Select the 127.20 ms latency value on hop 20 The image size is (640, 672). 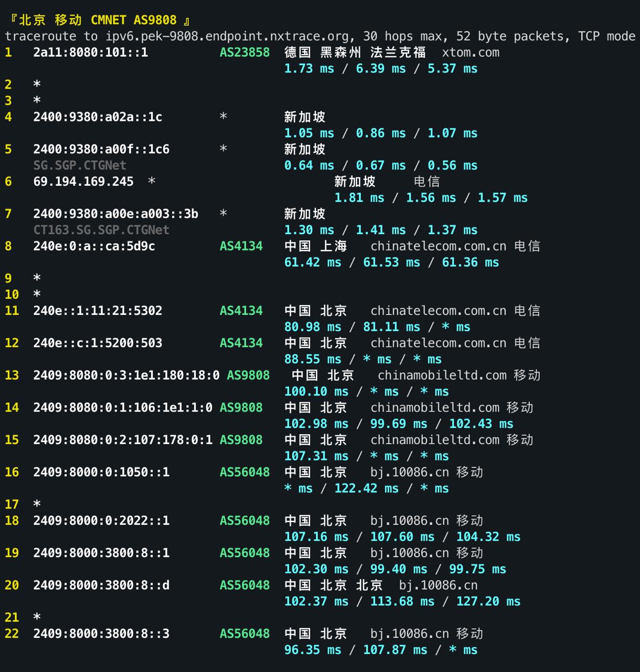(x=486, y=601)
